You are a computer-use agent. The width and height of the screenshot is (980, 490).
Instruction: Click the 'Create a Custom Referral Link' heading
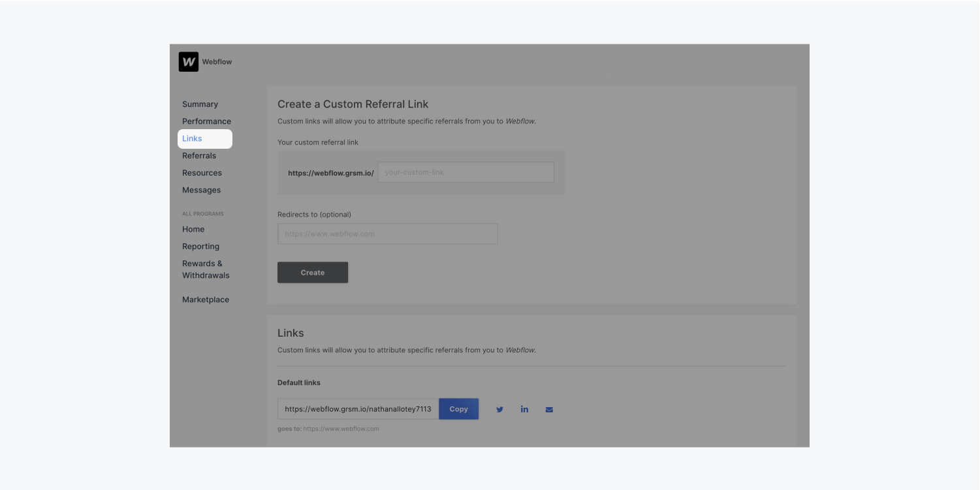coord(353,104)
